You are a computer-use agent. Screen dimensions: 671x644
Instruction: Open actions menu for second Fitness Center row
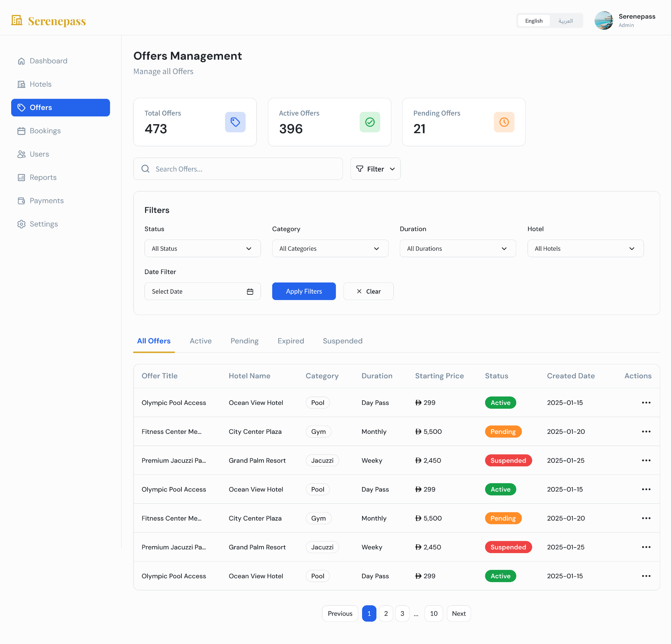point(646,518)
